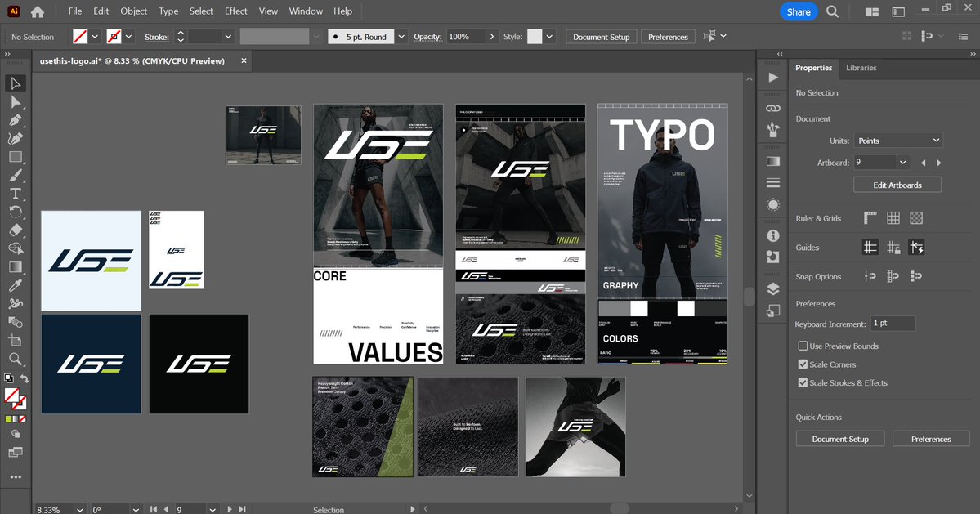Select the Direct Selection tool
Screen dimensions: 980x514
point(16,102)
